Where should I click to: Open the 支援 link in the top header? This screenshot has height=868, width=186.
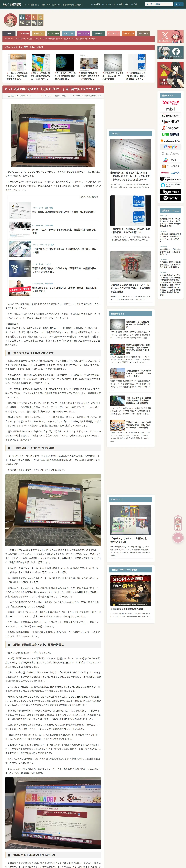135,4
